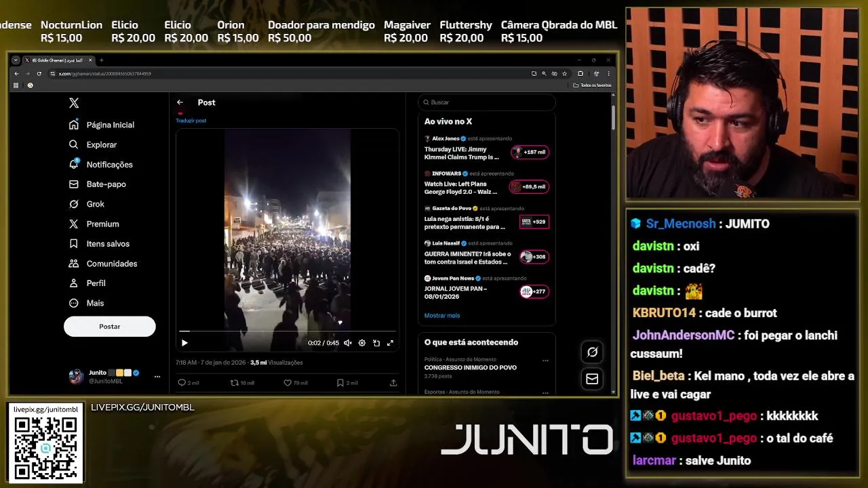This screenshot has height=488, width=868.
Task: Unmute the video sound
Action: pos(348,343)
